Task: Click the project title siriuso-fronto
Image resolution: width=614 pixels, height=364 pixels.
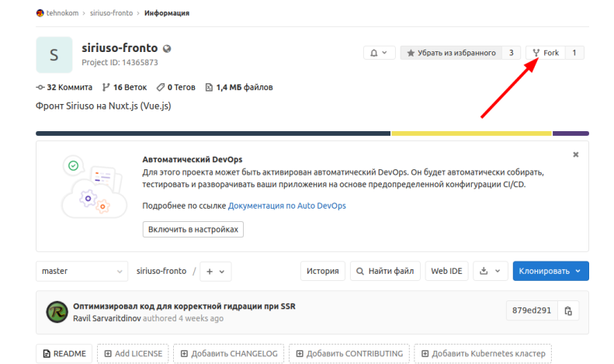Action: click(x=120, y=48)
